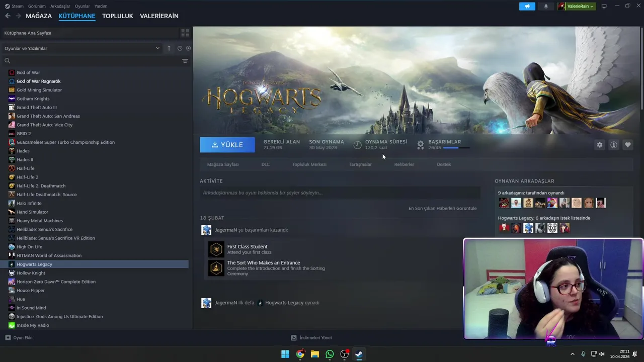The height and width of the screenshot is (362, 644).
Task: Switch to the KÜTÜPHANE tab
Action: click(77, 16)
